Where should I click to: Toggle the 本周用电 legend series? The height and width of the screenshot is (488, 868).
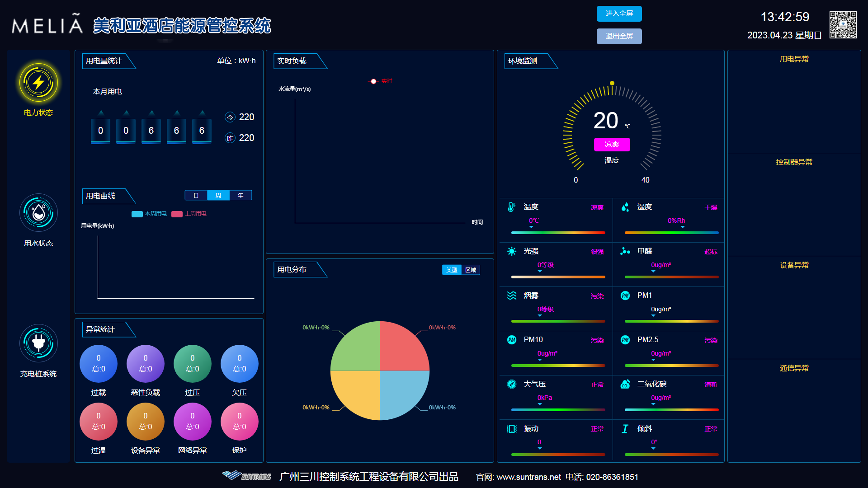coord(149,214)
